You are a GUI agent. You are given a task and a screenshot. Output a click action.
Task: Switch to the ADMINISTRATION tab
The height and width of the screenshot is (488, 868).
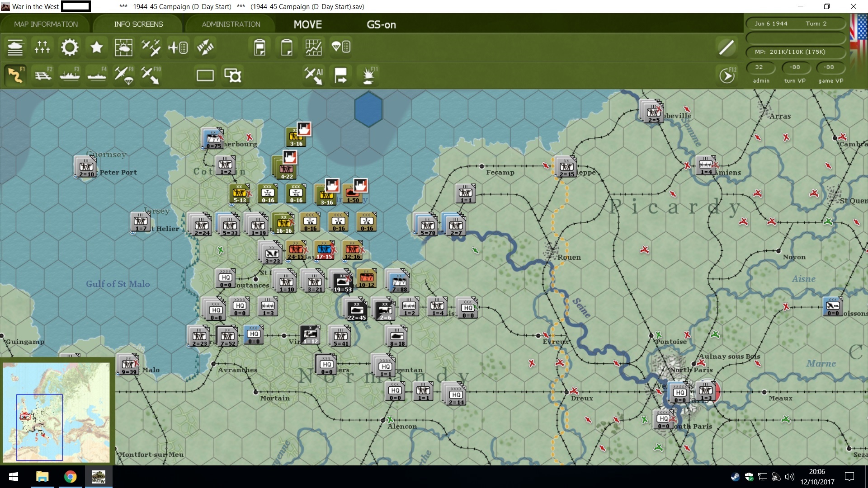coord(231,24)
